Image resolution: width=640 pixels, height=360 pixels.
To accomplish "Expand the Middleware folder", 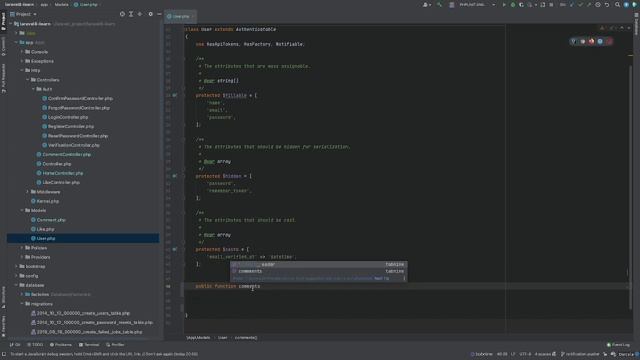I will coord(28,192).
